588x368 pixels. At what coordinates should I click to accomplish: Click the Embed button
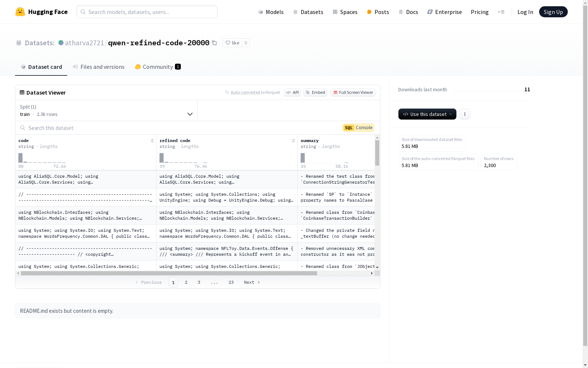coord(315,92)
